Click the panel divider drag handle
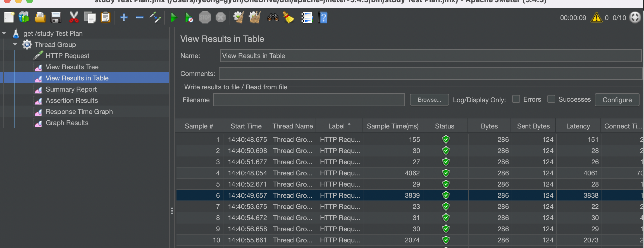 point(172,211)
